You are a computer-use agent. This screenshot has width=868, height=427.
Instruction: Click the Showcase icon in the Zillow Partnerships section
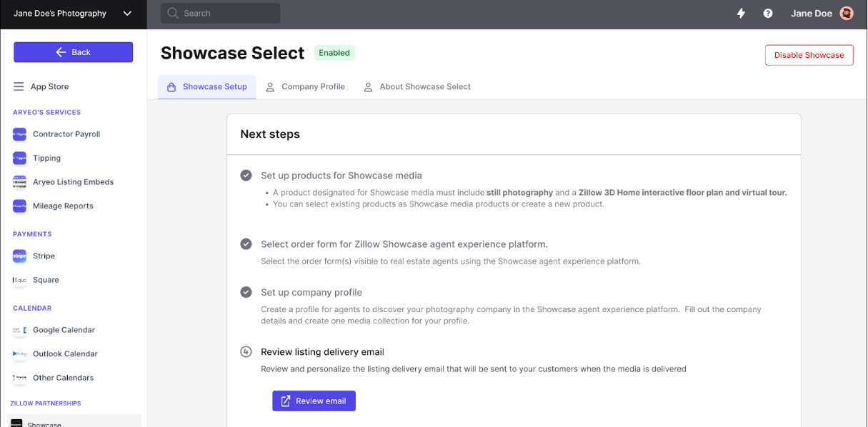tap(16, 423)
